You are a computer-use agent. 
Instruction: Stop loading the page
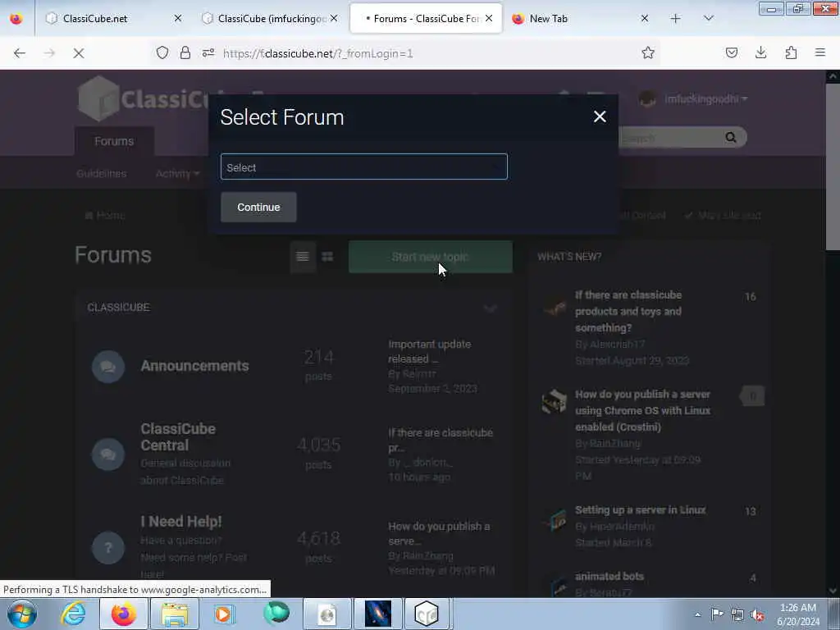click(78, 53)
